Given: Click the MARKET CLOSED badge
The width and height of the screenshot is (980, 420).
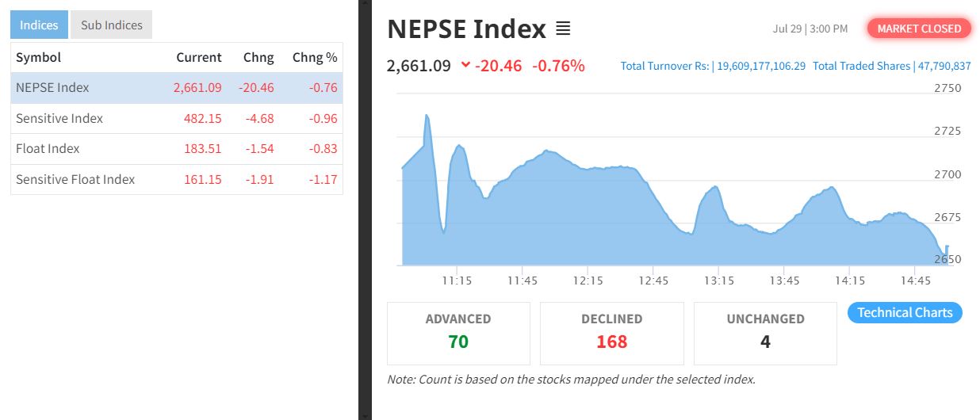Looking at the screenshot, I should (919, 29).
